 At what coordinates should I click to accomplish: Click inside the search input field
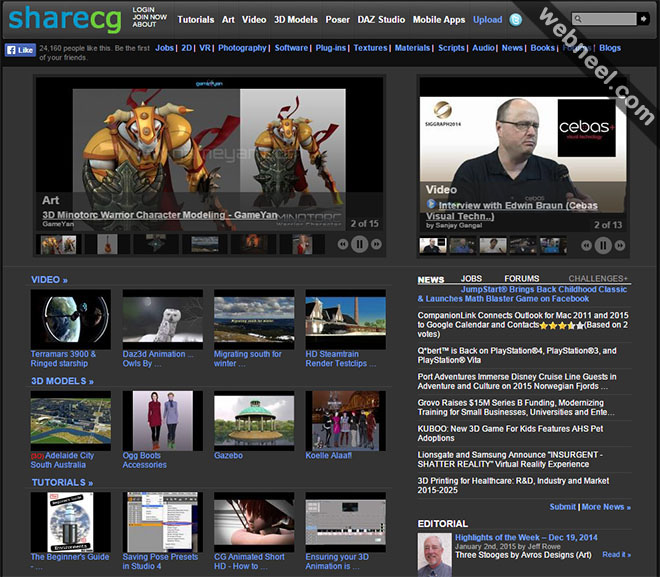604,19
